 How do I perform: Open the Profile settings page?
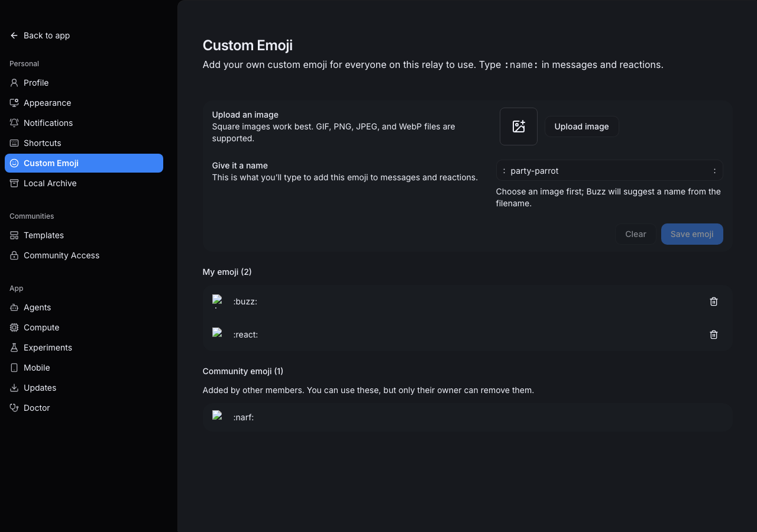tap(84, 83)
